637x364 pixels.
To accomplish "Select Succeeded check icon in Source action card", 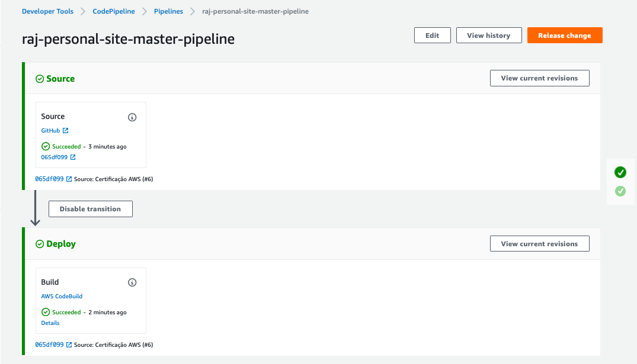I will (46, 146).
